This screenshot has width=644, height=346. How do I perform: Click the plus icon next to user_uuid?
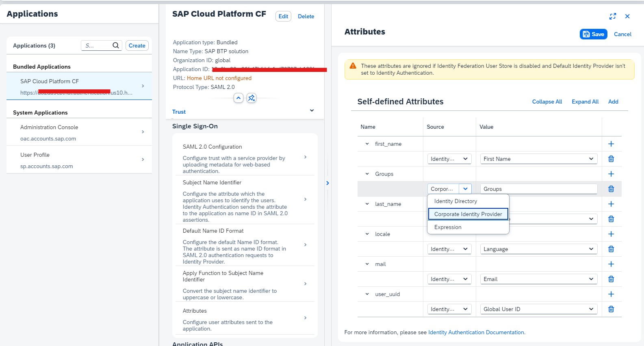[611, 294]
